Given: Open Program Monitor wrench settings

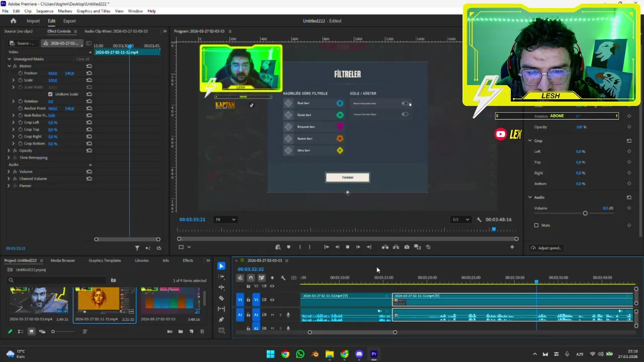Looking at the screenshot, I should click(479, 220).
